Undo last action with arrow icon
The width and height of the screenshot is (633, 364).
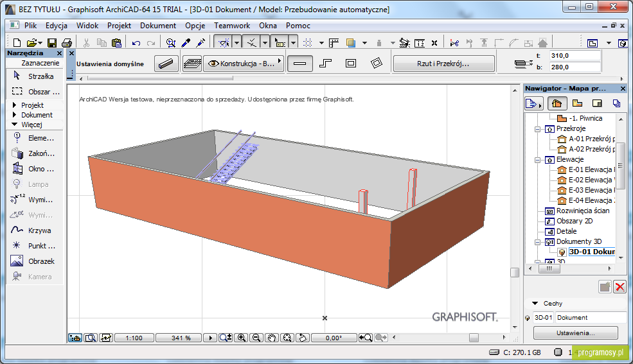click(x=136, y=43)
